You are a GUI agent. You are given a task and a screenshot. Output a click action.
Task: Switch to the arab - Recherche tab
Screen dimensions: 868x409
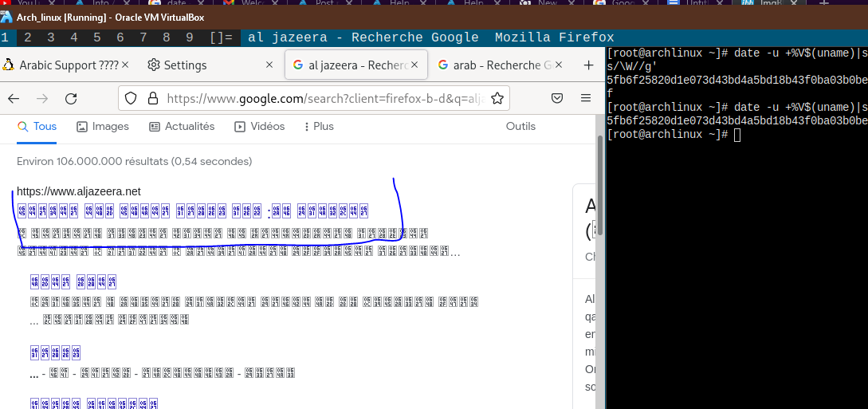point(501,65)
